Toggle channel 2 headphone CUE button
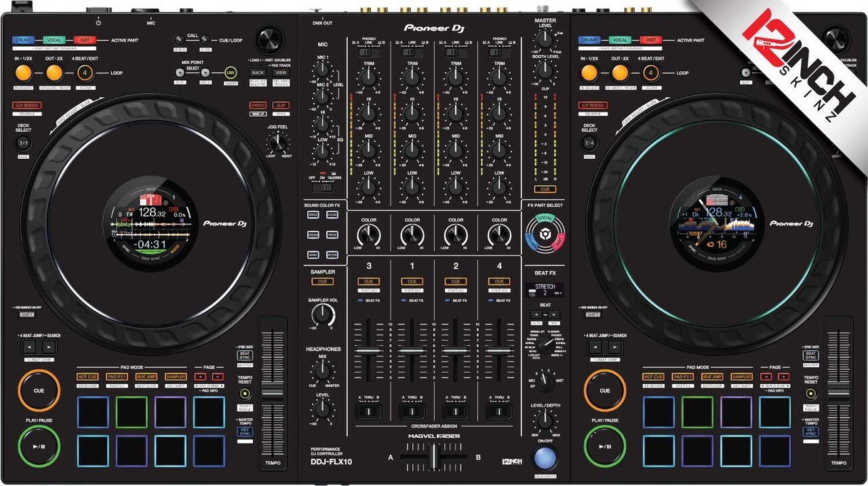The height and width of the screenshot is (486, 868). click(456, 282)
